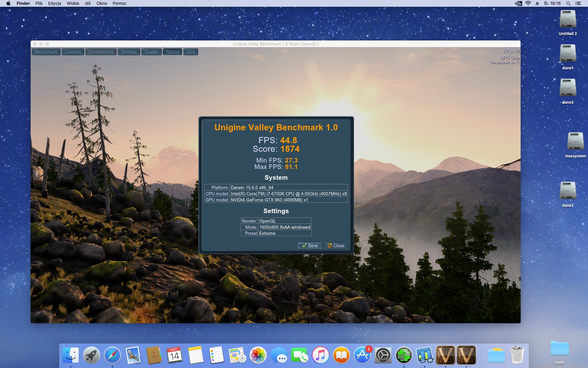The image size is (588, 368).
Task: Open the Settings panel in Valley
Action: coord(129,52)
